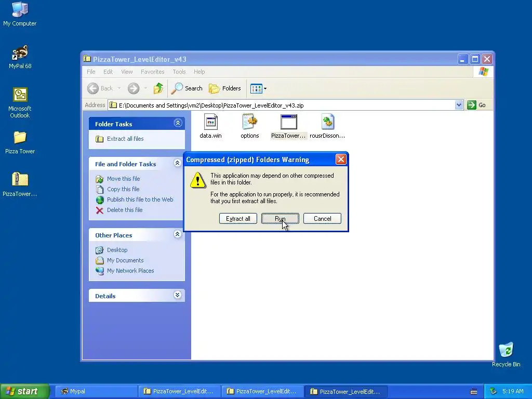Maximize the PizzaTower_LevelEditor_v43 window

475,59
